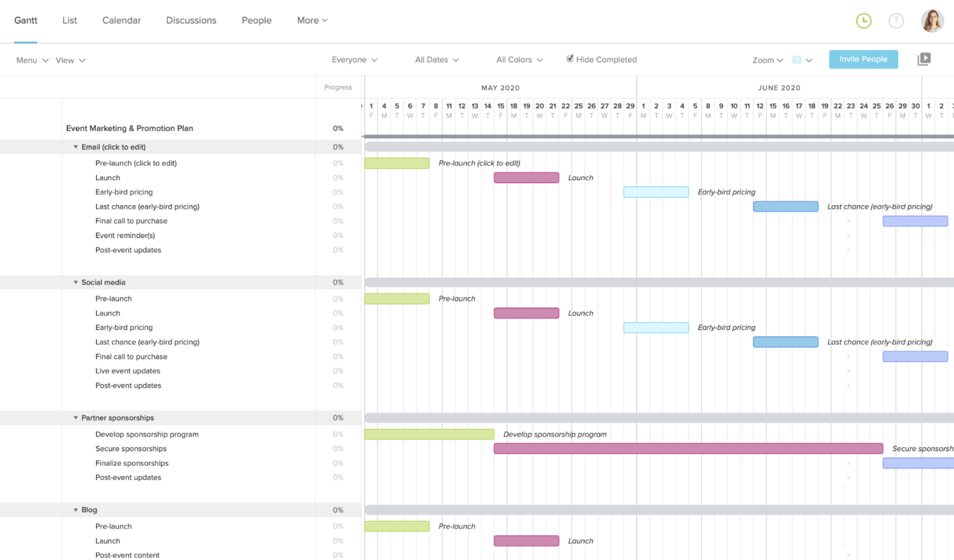Switch to the List tab
This screenshot has width=954, height=560.
click(69, 20)
